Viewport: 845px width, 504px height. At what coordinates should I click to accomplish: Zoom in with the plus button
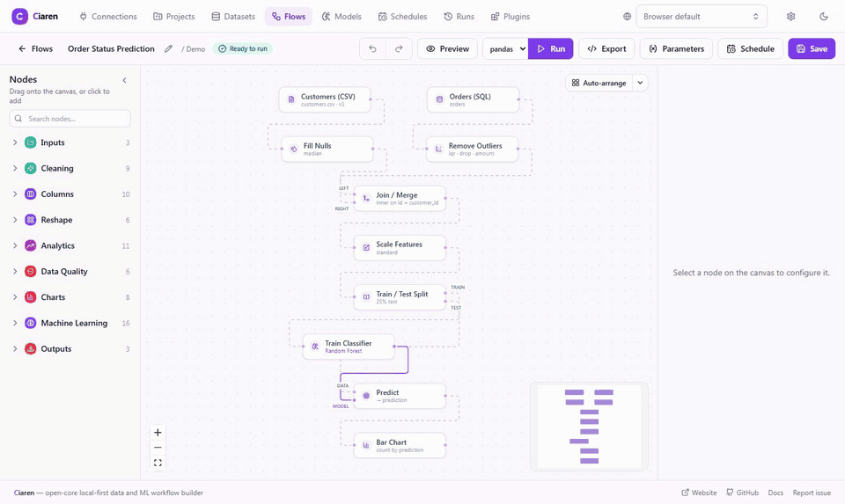point(158,433)
